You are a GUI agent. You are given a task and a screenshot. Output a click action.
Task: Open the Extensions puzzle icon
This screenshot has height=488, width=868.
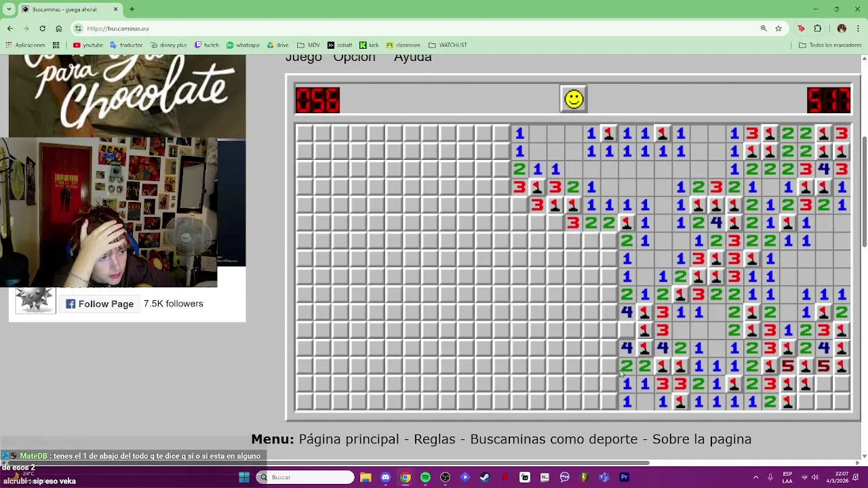(817, 28)
